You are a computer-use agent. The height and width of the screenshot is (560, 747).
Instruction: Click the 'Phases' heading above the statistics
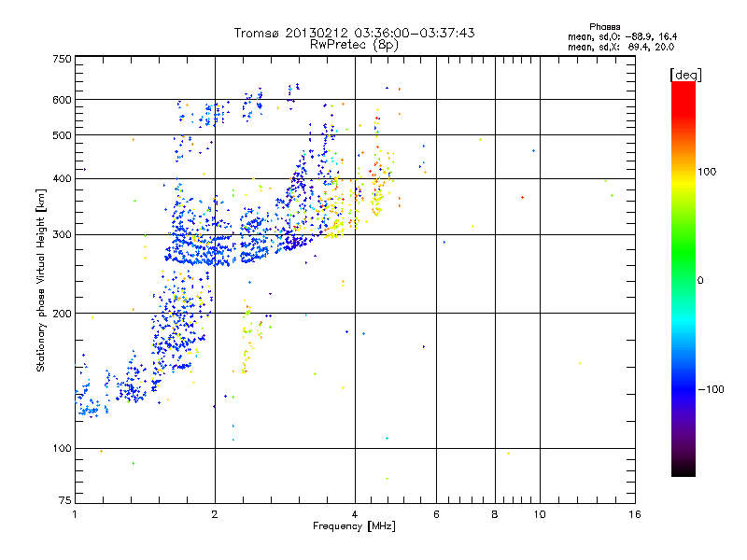(x=604, y=27)
